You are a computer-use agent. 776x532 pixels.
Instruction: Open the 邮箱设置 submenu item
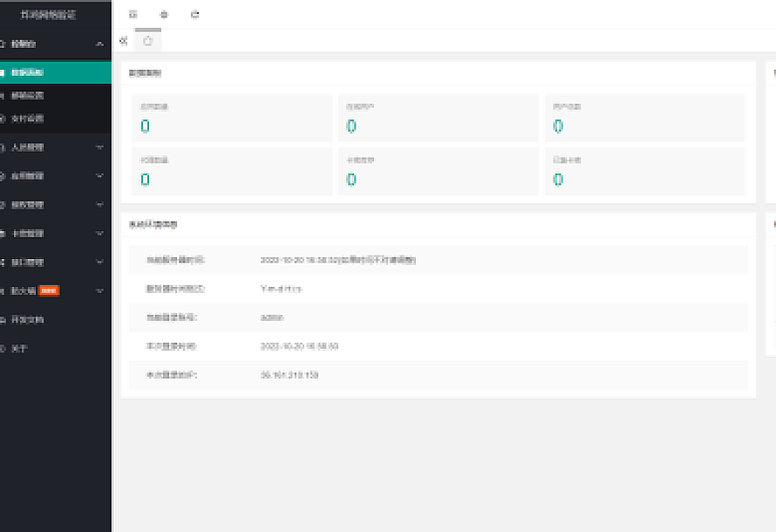(28, 96)
